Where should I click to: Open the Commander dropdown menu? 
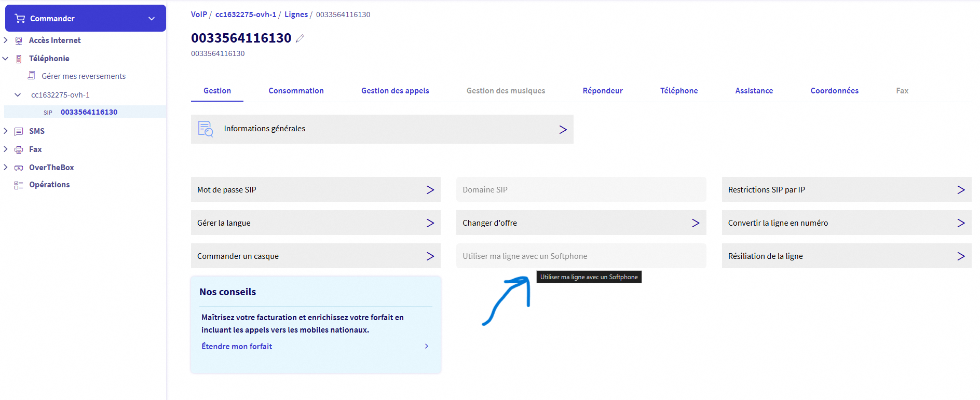152,19
